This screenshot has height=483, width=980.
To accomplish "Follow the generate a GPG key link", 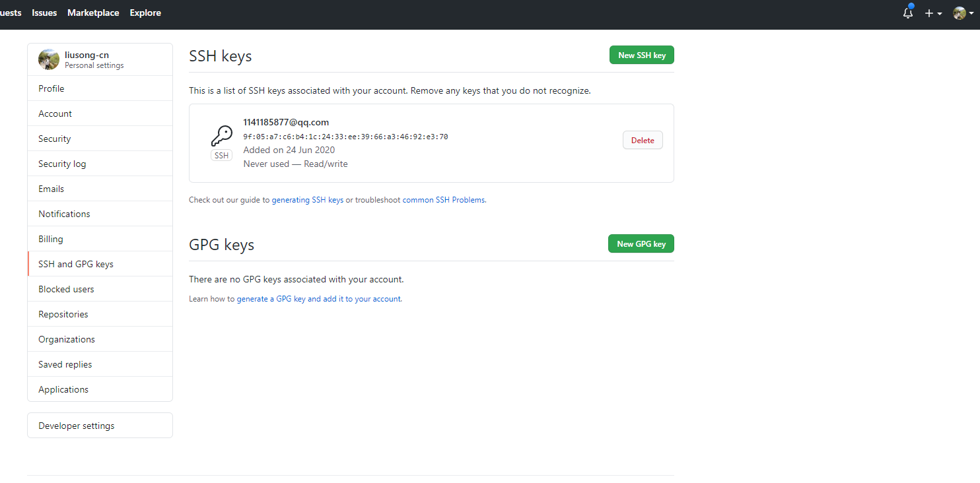I will pos(319,299).
